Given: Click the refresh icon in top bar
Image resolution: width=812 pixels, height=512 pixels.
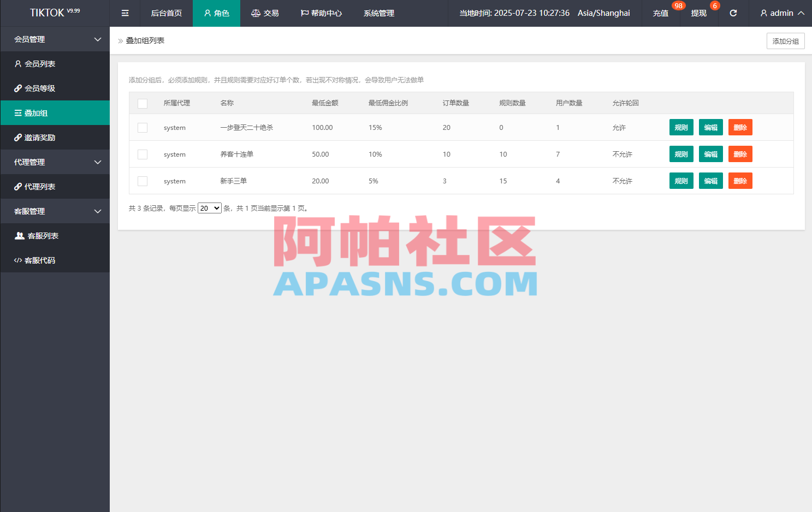Looking at the screenshot, I should 733,13.
